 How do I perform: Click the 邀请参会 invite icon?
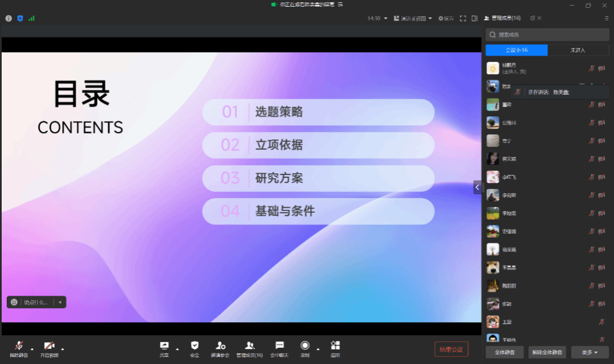tap(220, 345)
